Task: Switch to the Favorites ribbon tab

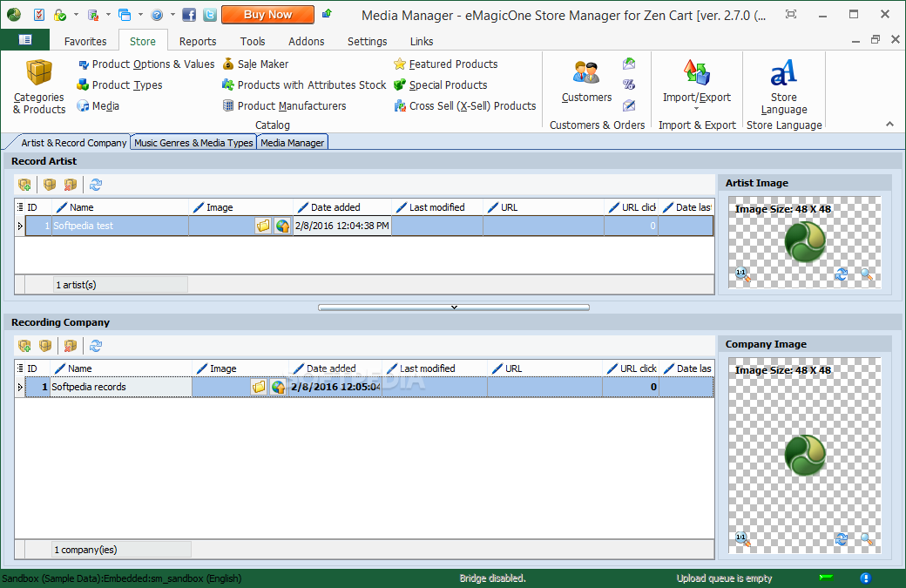Action: click(x=85, y=42)
